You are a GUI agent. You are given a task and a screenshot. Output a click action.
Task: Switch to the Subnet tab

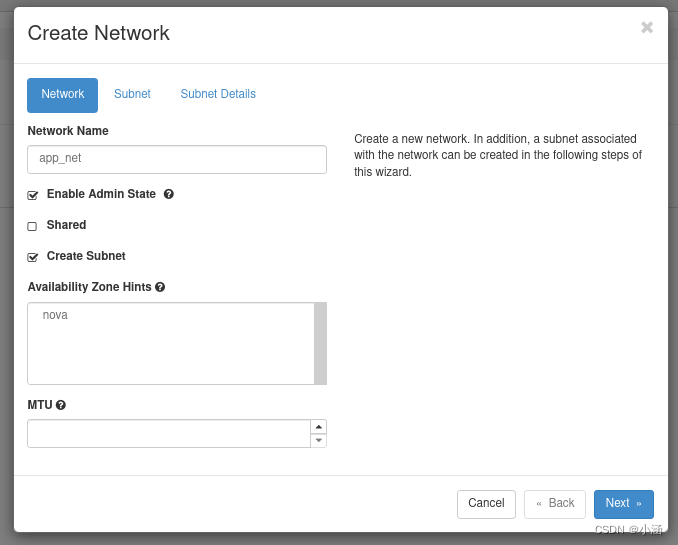(x=132, y=94)
